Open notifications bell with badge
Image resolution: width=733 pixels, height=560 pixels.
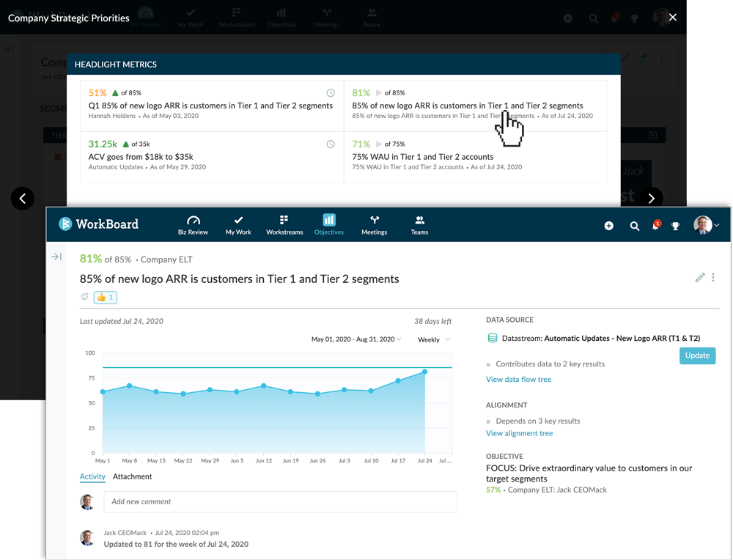click(x=655, y=226)
